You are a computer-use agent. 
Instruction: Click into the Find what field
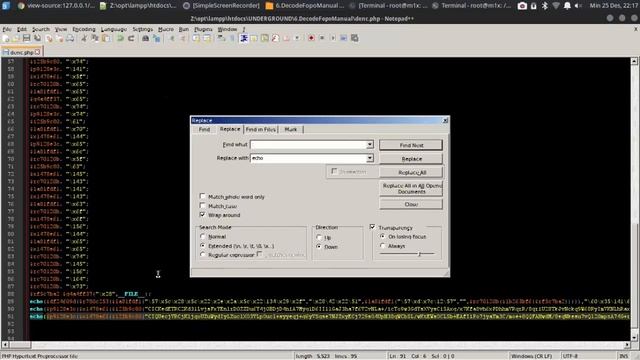click(308, 144)
